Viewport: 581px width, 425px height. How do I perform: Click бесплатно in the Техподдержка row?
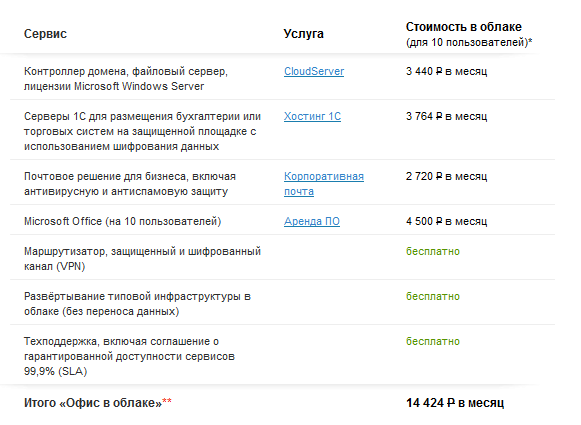(433, 341)
